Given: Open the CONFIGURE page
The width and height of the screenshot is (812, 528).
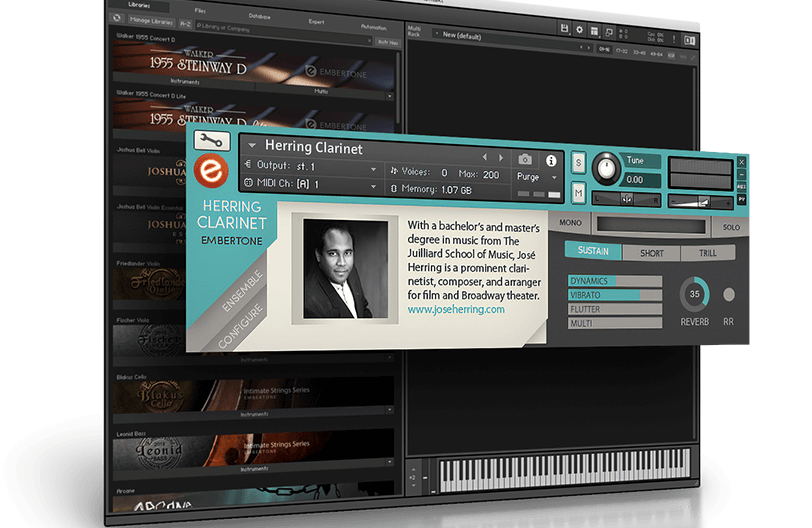Looking at the screenshot, I should 240,327.
